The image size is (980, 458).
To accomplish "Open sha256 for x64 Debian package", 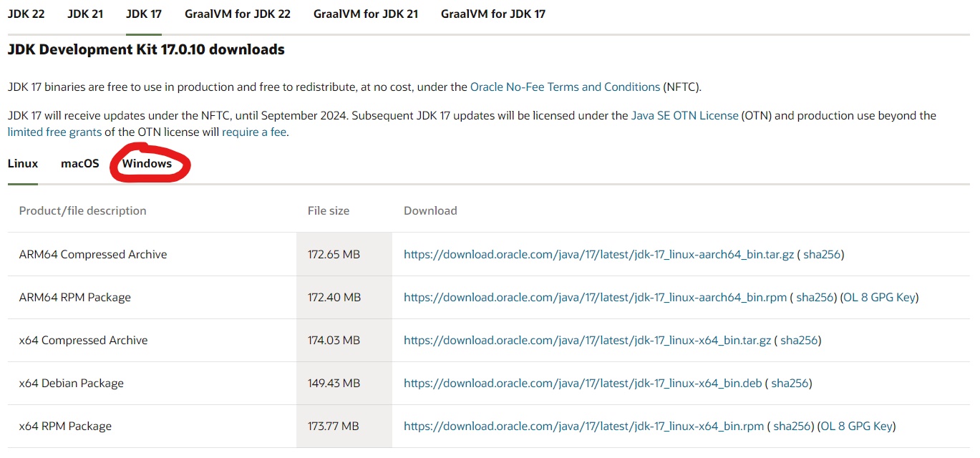I will 790,383.
